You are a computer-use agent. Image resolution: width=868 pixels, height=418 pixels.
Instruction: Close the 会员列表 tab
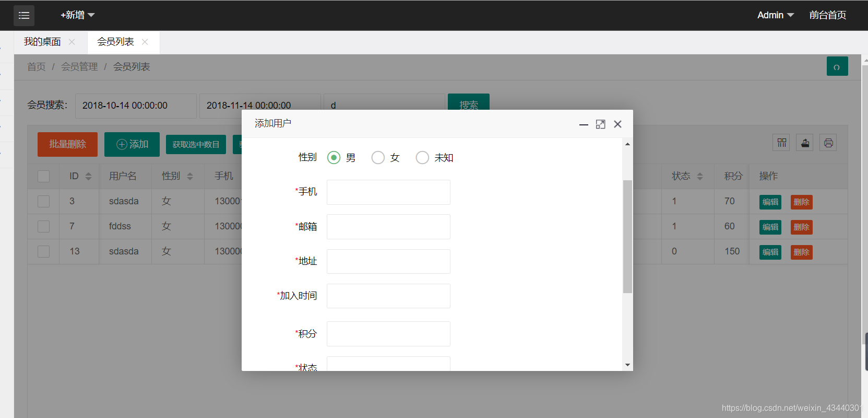(145, 42)
